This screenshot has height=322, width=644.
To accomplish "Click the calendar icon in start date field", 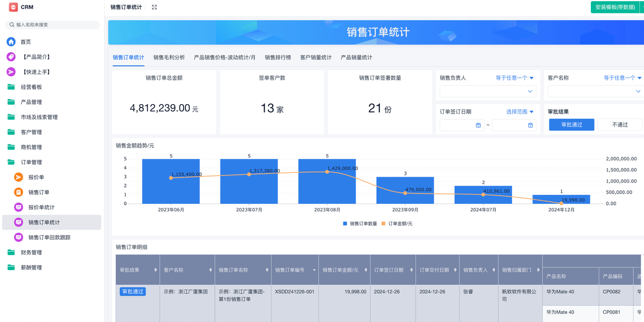I will click(x=478, y=125).
